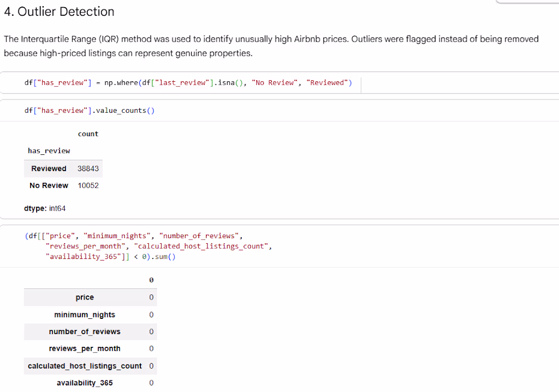559x392 pixels.
Task: Click the paragraph describing the Interquartile Range method
Action: pyautogui.click(x=271, y=46)
